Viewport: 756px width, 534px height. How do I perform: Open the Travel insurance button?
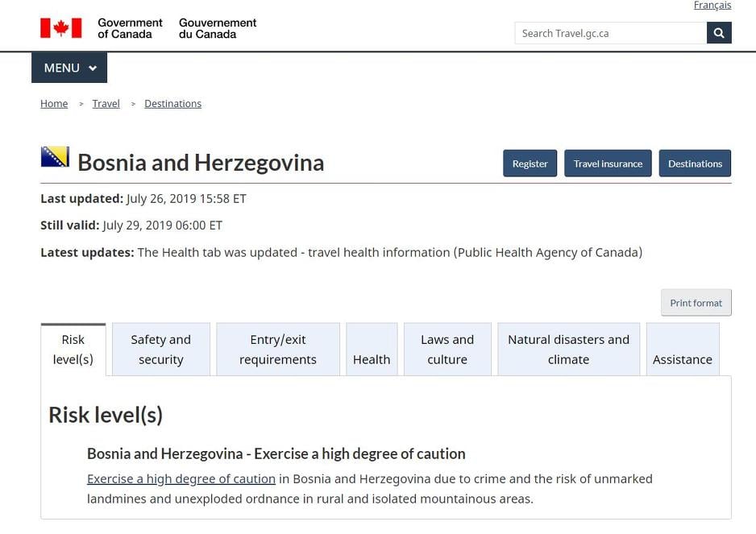point(608,164)
